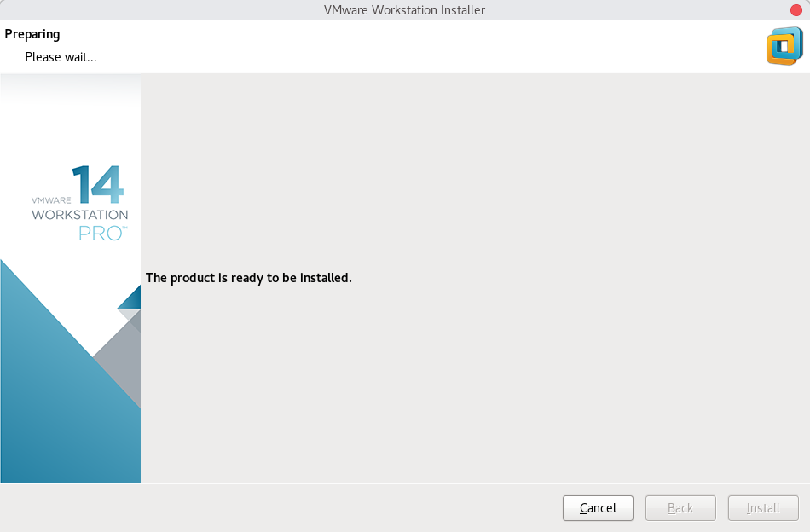Click the Please wait... status text
The height and width of the screenshot is (532, 810).
click(x=61, y=57)
